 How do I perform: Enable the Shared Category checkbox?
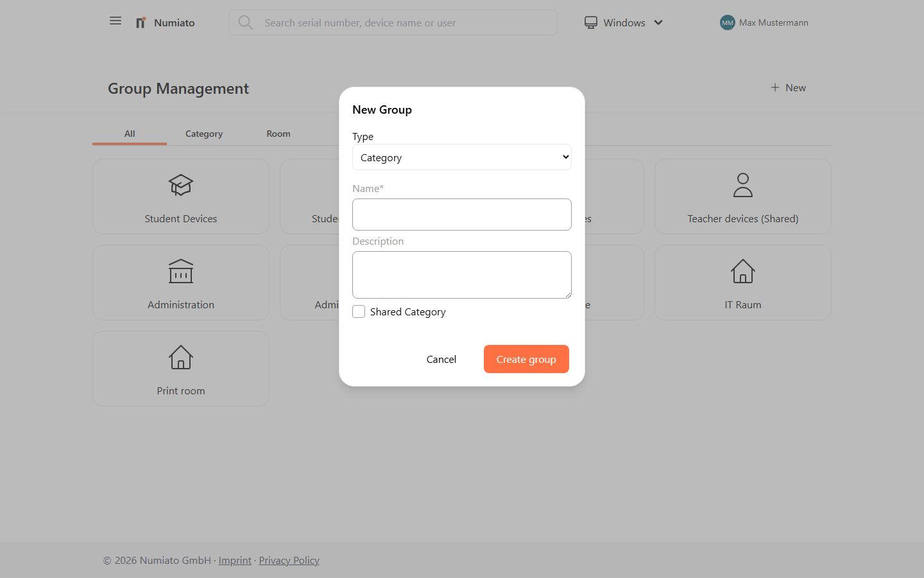(x=359, y=311)
